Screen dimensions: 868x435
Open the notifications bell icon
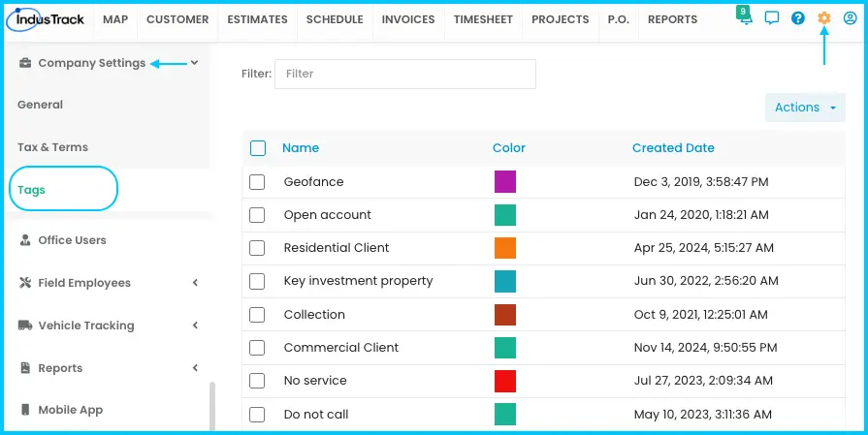tap(745, 16)
